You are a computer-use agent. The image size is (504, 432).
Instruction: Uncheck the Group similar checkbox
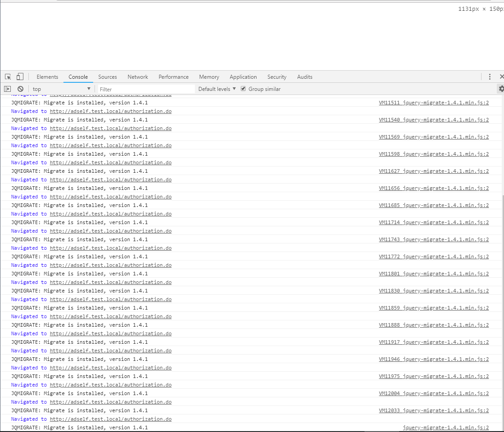coord(243,89)
